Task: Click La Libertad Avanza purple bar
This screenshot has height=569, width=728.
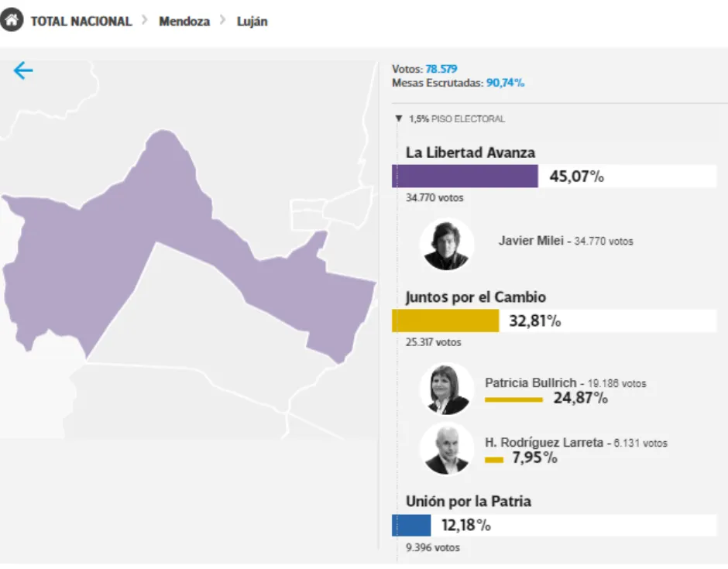Action: pyautogui.click(x=465, y=177)
